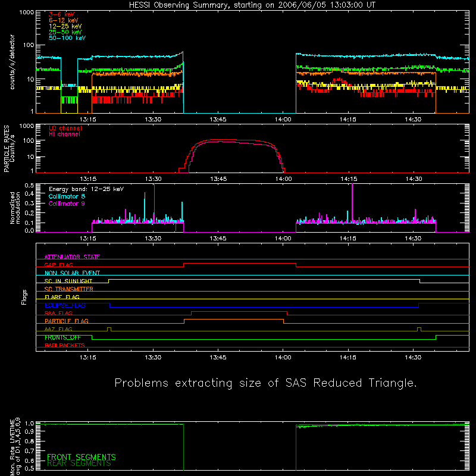Click the 0.5 value on the modulation axis
The image size is (476, 476).
click(29, 185)
